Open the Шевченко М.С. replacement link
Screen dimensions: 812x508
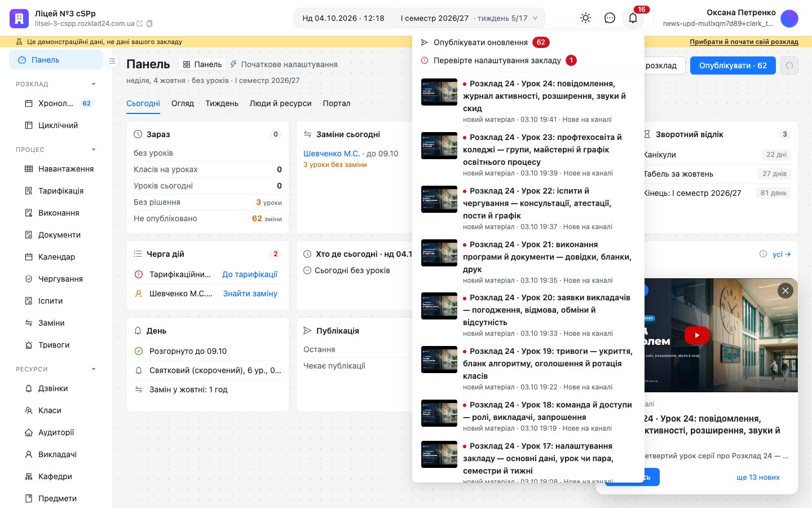332,154
